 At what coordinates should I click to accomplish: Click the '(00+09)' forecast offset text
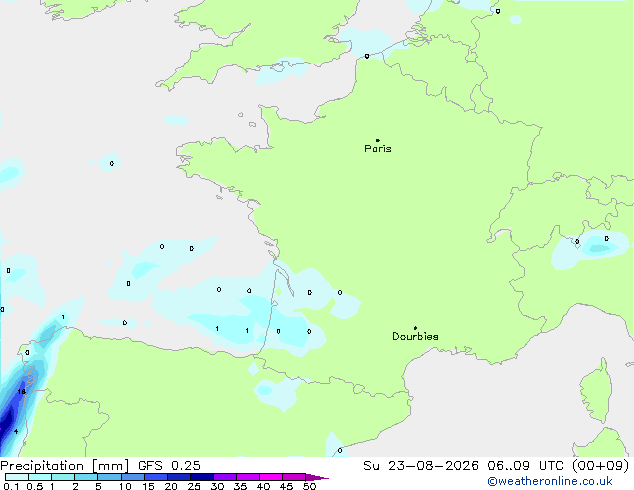tap(601, 466)
